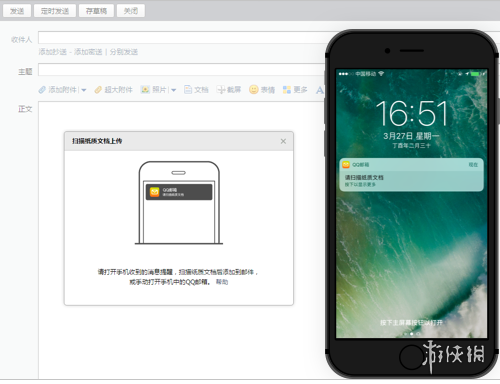Tap the 请扫描纸质文档 notification on phone
The height and width of the screenshot is (384, 500).
[411, 175]
